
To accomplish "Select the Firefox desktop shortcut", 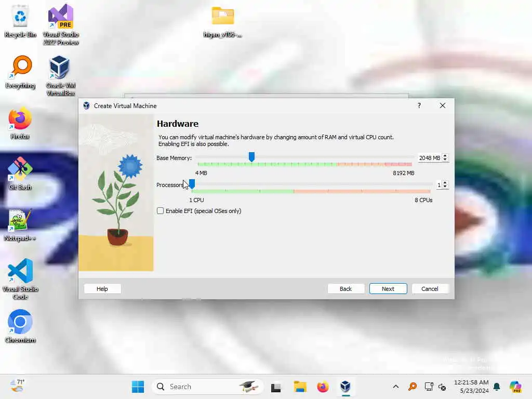I will tap(20, 123).
